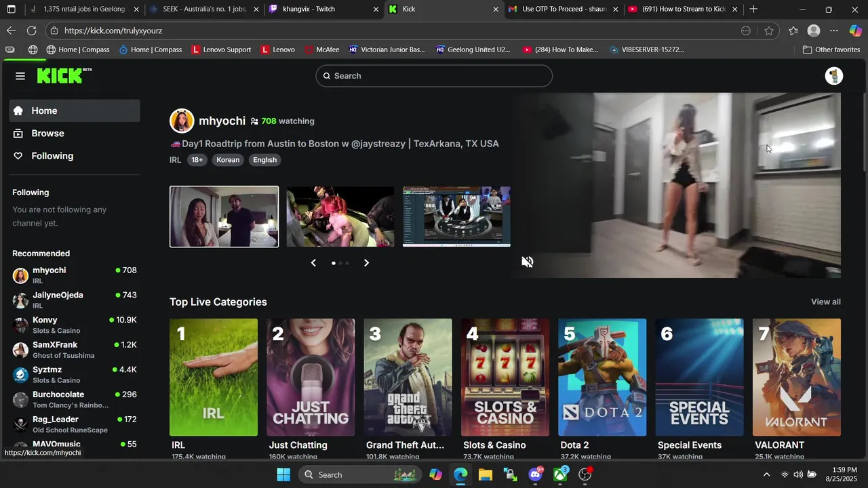This screenshot has width=868, height=488.
Task: Open the Windows Start menu
Action: (283, 474)
